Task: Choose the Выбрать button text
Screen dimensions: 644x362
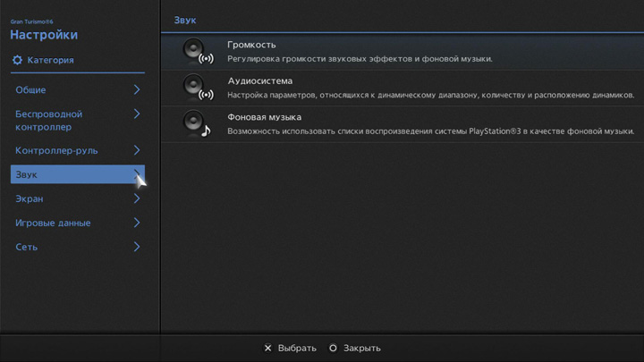Action: click(x=297, y=348)
